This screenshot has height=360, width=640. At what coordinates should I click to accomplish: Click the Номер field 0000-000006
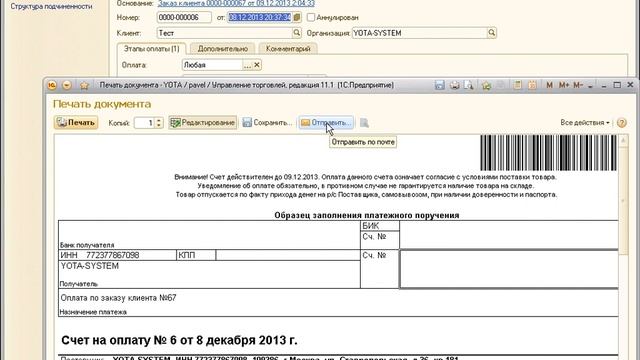click(184, 17)
